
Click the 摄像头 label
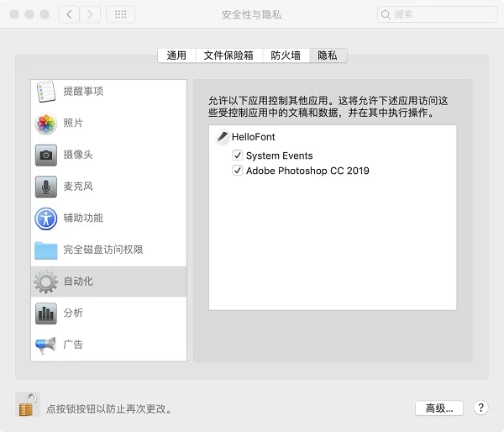[78, 155]
